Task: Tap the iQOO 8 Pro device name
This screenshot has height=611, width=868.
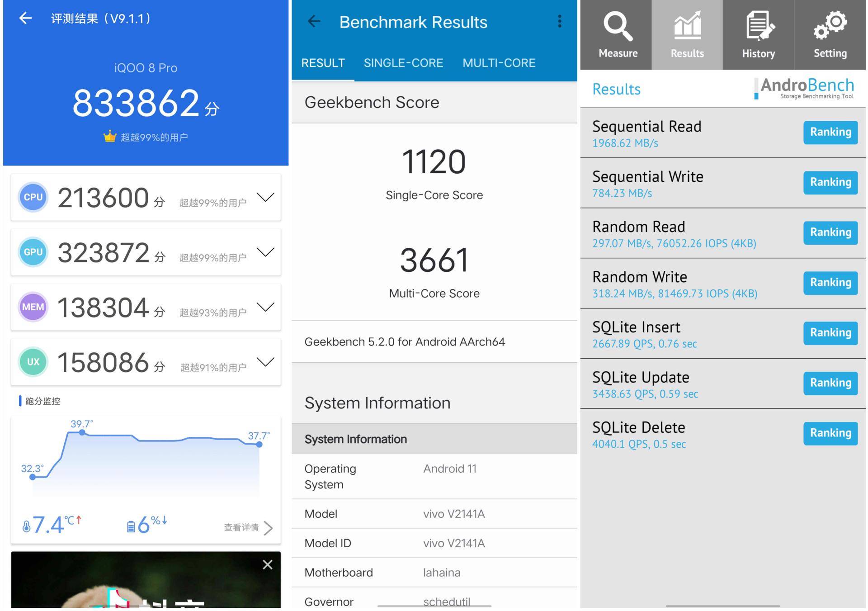Action: 146,68
